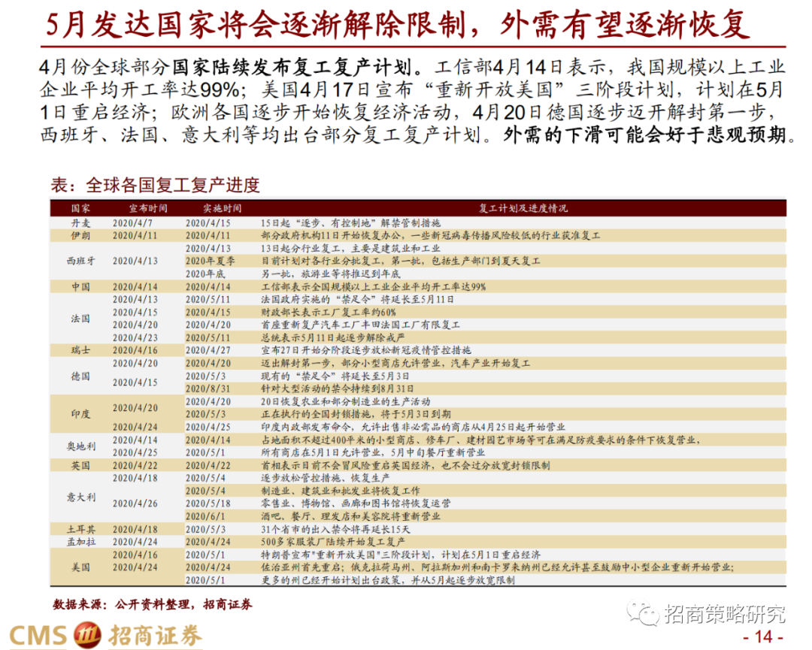This screenshot has width=812, height=650.
Task: Select the 中国 country cell
Action: [80, 287]
